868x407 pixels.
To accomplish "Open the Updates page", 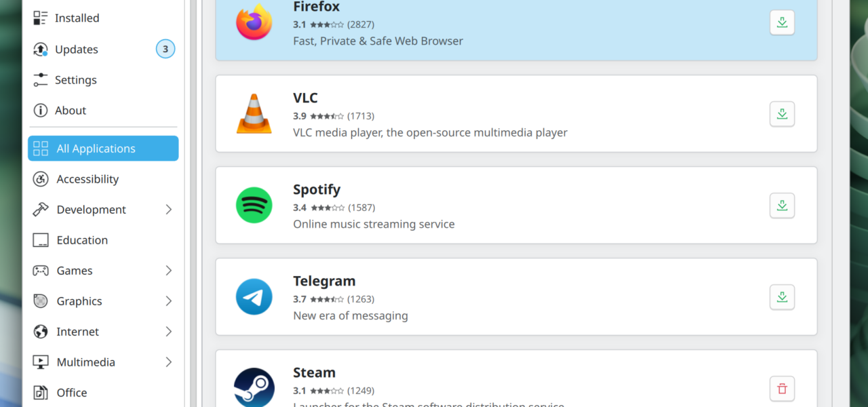I will tap(76, 50).
